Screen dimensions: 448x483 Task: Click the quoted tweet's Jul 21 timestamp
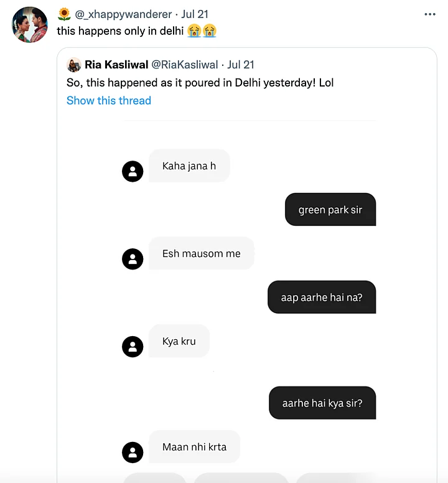(241, 65)
